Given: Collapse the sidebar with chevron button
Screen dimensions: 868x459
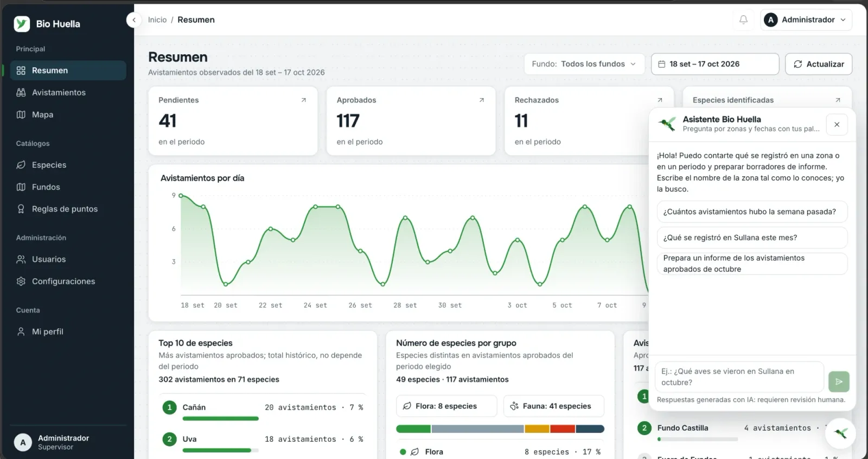Looking at the screenshot, I should click(134, 20).
